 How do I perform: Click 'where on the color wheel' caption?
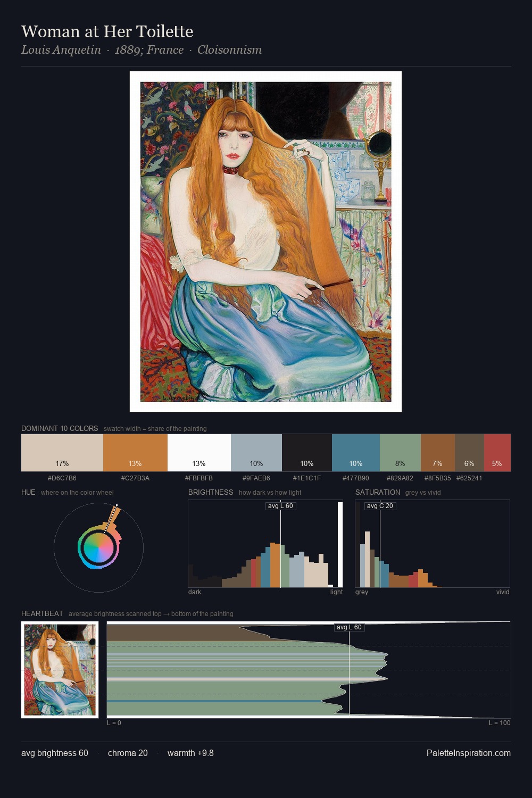click(x=77, y=492)
